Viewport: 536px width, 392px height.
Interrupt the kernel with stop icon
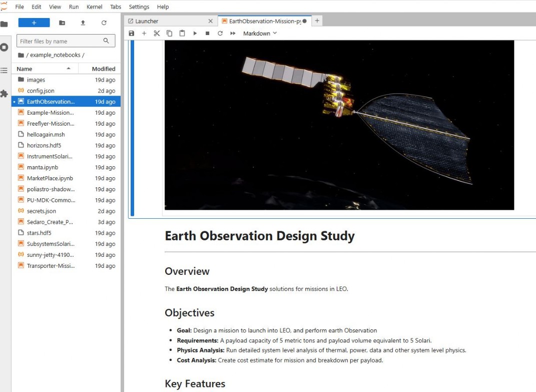[207, 34]
